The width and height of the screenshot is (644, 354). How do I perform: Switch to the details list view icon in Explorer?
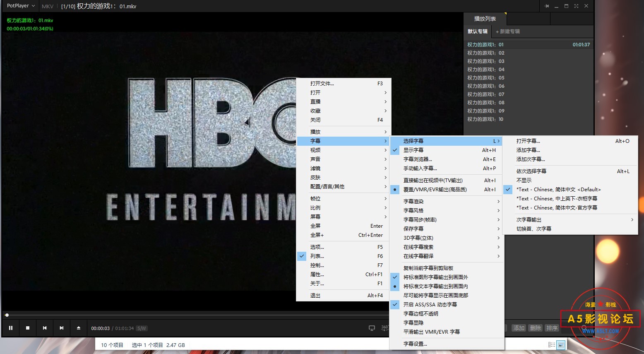552,344
